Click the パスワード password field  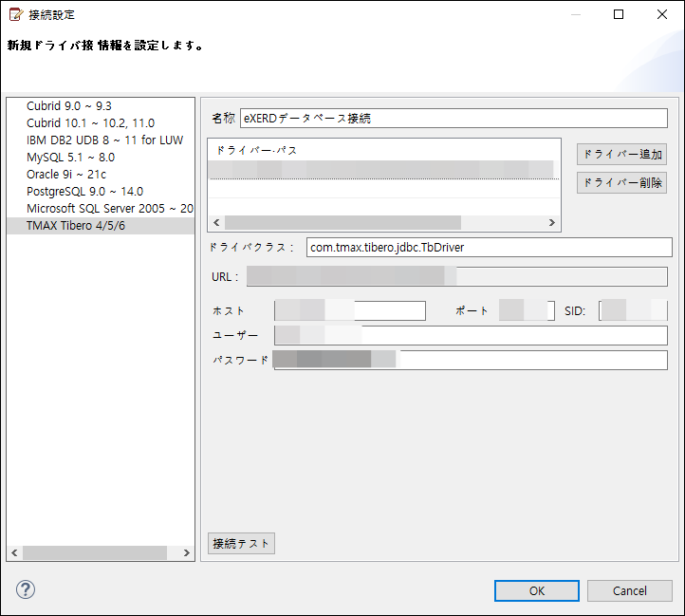point(471,360)
